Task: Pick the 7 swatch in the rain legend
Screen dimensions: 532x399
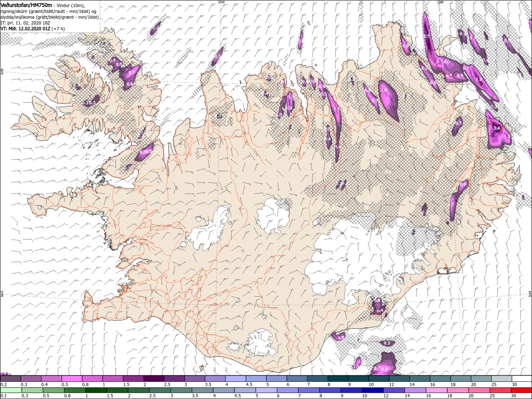Action: point(308,390)
